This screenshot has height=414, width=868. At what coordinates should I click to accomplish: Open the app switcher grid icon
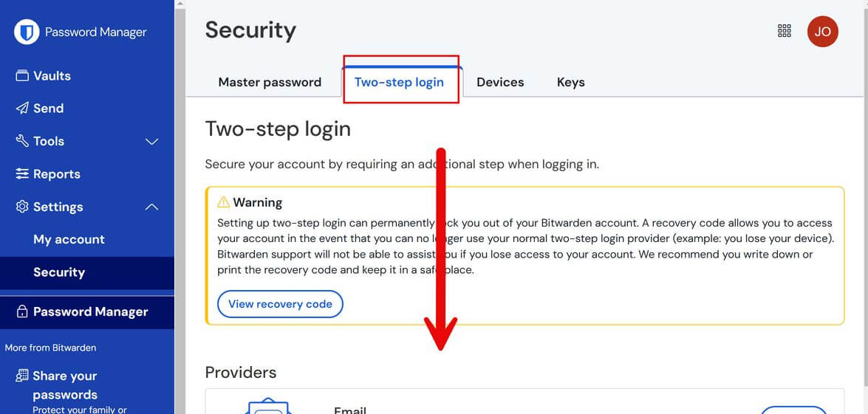click(x=785, y=31)
